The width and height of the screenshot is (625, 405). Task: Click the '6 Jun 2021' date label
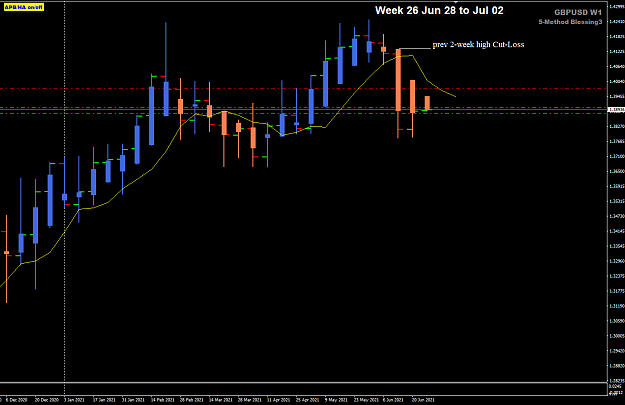(393, 399)
